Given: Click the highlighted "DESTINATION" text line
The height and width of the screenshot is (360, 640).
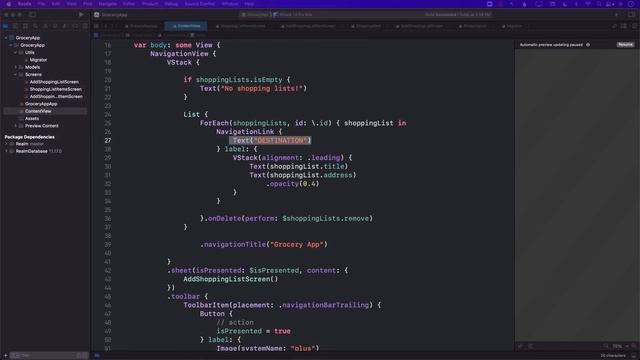Looking at the screenshot, I should 270,140.
